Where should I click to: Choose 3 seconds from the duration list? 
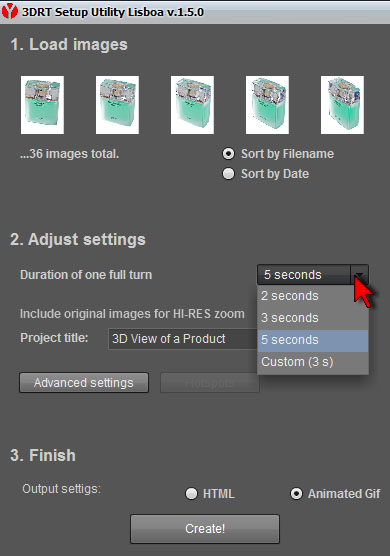point(313,318)
